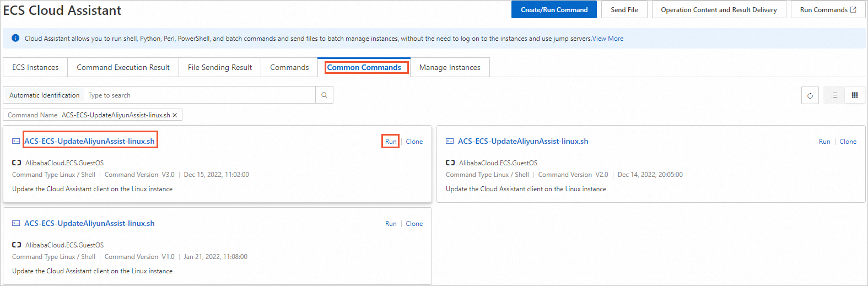Focus the Type to search field
Image resolution: width=868 pixels, height=286 pixels.
click(198, 95)
